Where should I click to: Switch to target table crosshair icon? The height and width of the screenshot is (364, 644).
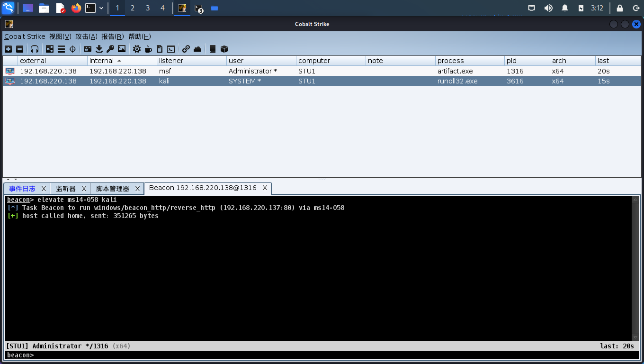tap(72, 49)
